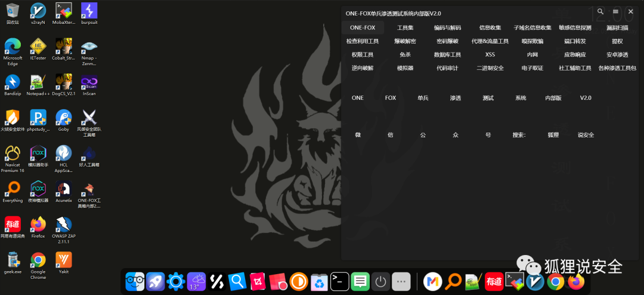Open the hamburger menu in ONE-FOX panel
The image size is (644, 295).
[x=615, y=11]
